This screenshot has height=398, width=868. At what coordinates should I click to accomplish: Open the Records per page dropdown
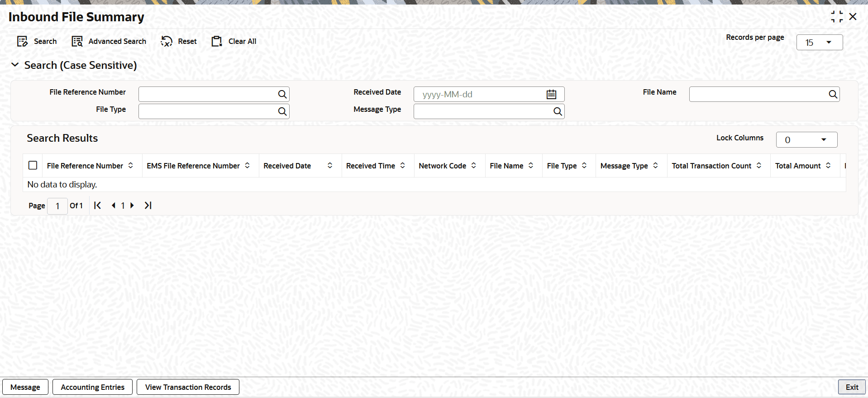pyautogui.click(x=820, y=43)
